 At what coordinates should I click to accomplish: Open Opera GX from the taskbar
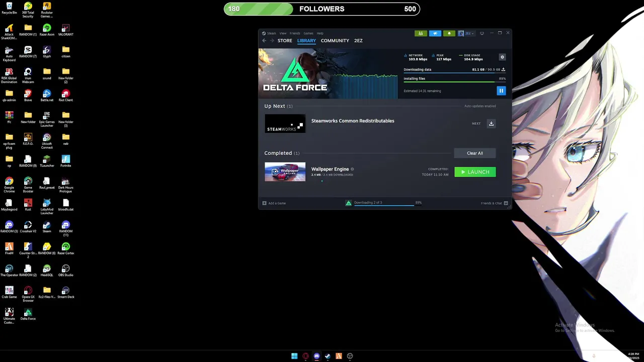pyautogui.click(x=305, y=356)
